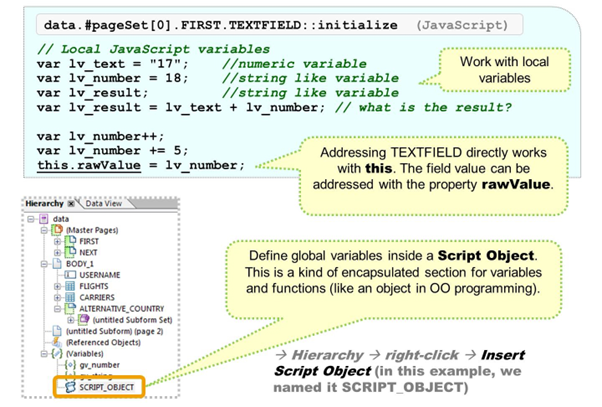This screenshot has width=602, height=407.
Task: Click the untitled Subform Set icon
Action: pos(84,319)
